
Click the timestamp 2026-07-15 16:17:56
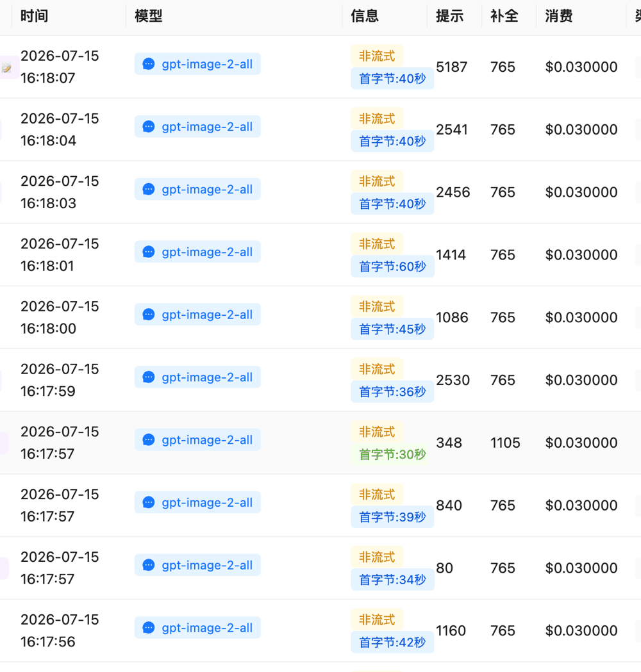(60, 630)
